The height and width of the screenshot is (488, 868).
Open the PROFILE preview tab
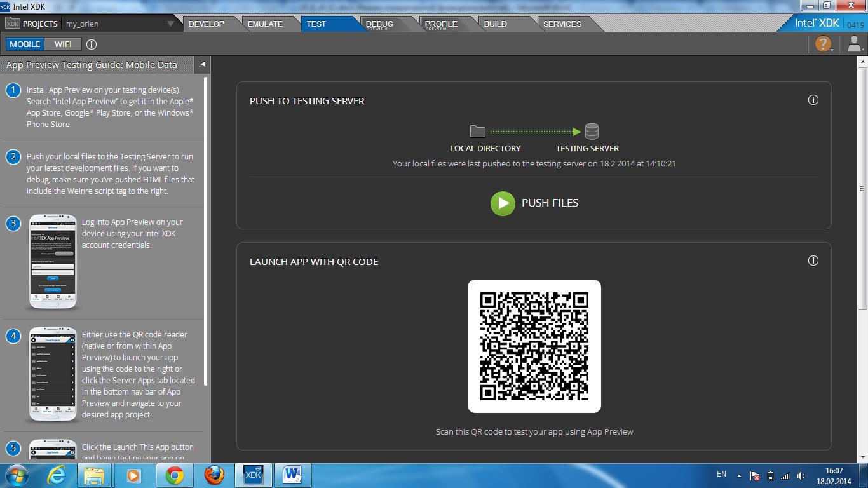tap(441, 24)
